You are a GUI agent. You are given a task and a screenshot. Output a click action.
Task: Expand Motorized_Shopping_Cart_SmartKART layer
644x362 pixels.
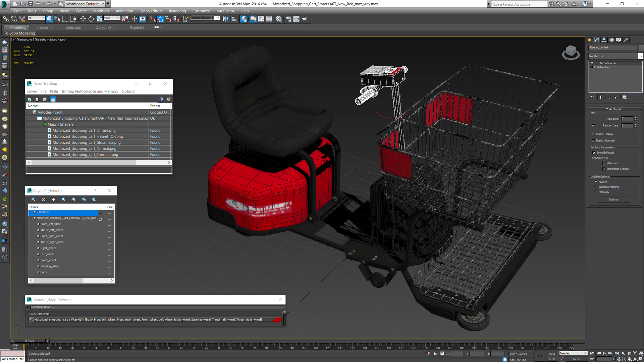pos(31,218)
